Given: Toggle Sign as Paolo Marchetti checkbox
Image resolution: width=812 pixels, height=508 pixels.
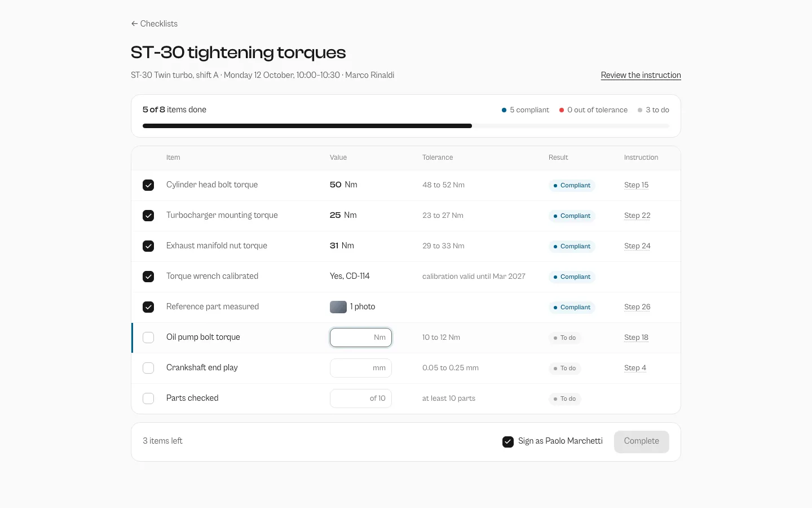Looking at the screenshot, I should point(508,441).
